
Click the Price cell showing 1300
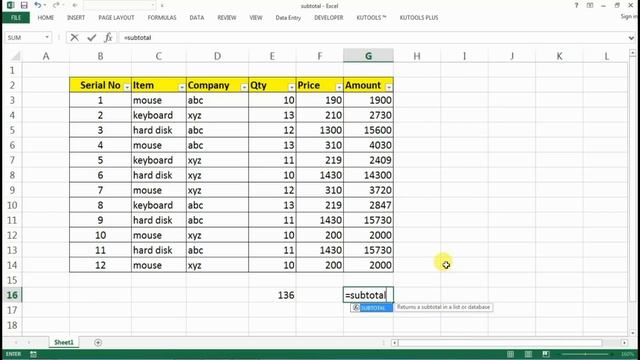(320, 130)
